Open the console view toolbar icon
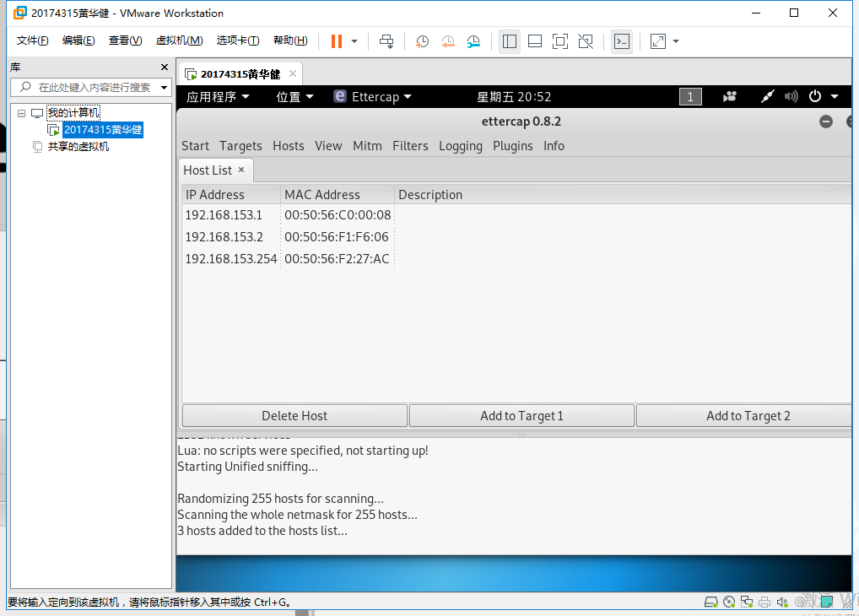The height and width of the screenshot is (616, 859). tap(622, 41)
